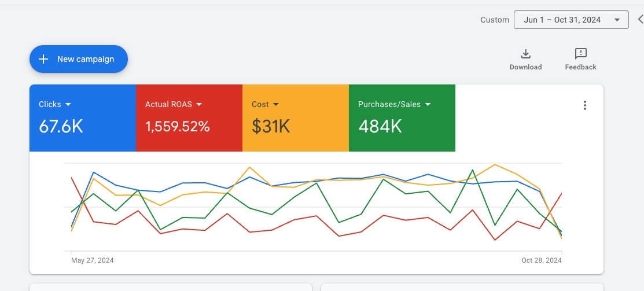Open the Clicks metric dropdown
The image size is (644, 291).
[x=55, y=104]
